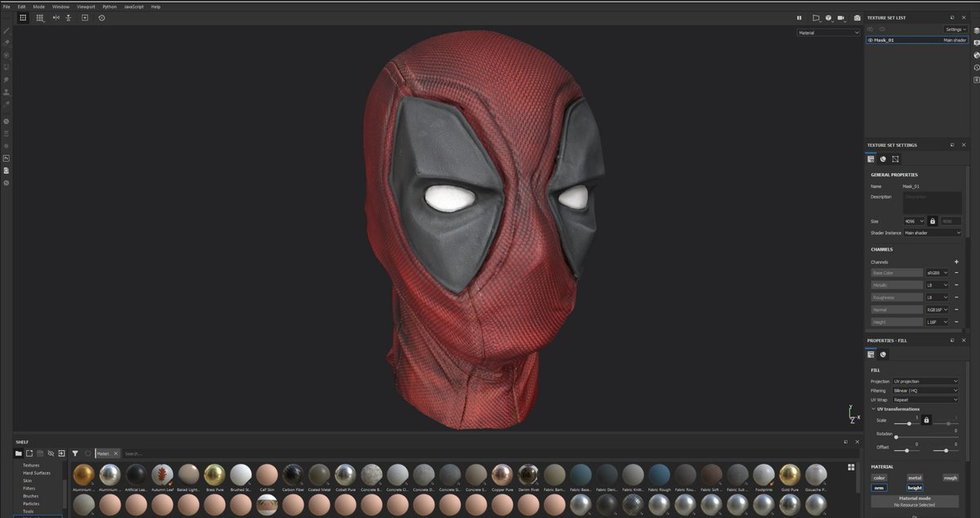This screenshot has height=518, width=980.
Task: Click the Material mode No Resource Selected button
Action: tap(915, 502)
